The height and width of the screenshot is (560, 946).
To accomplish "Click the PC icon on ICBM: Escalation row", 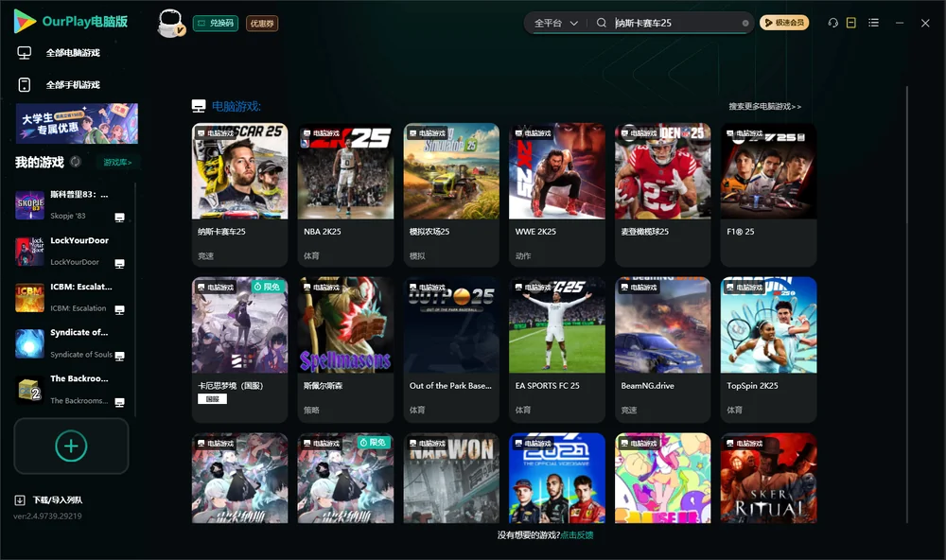I will click(119, 309).
